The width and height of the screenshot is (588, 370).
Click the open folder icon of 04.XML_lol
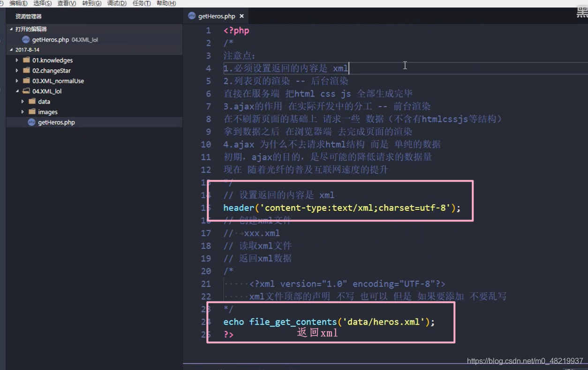pos(26,91)
